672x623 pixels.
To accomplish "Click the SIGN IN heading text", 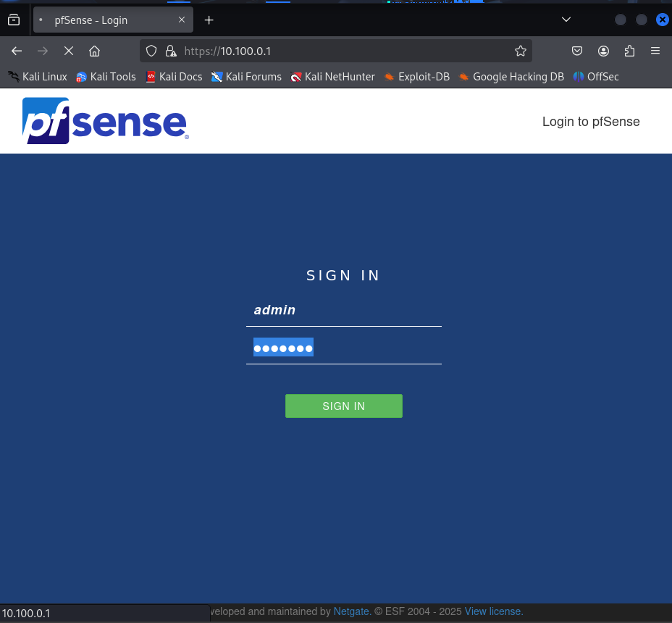I will coord(343,275).
